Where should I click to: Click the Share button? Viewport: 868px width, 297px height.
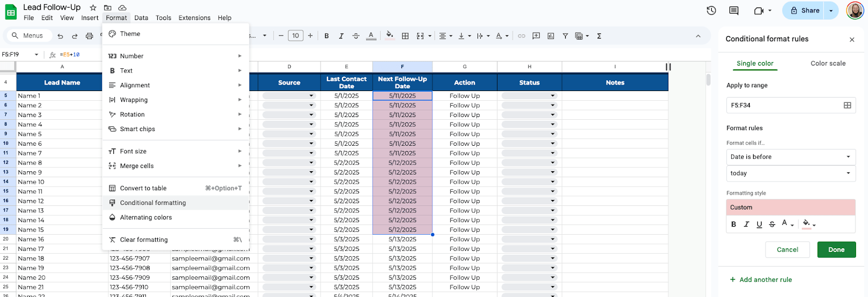(804, 10)
